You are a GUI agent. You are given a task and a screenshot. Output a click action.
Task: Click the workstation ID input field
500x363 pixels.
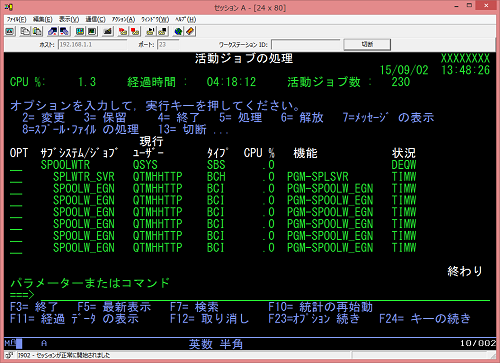pos(306,44)
